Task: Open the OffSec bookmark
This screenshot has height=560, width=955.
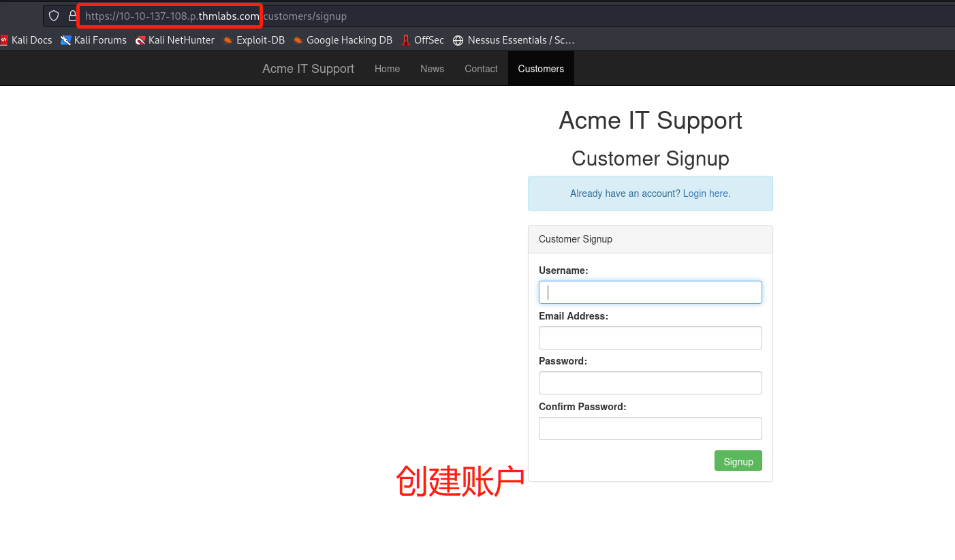Action: click(x=423, y=40)
